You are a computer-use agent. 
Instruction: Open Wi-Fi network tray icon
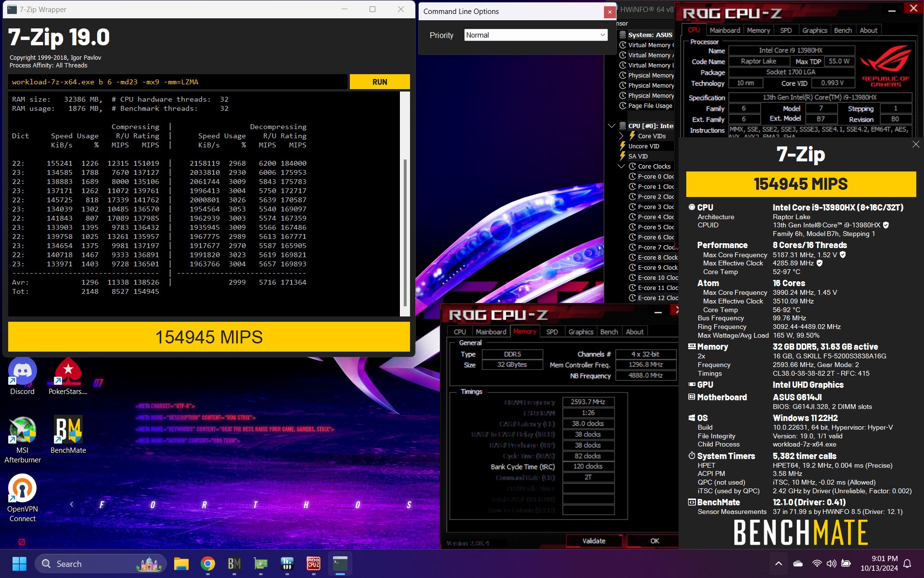click(817, 564)
